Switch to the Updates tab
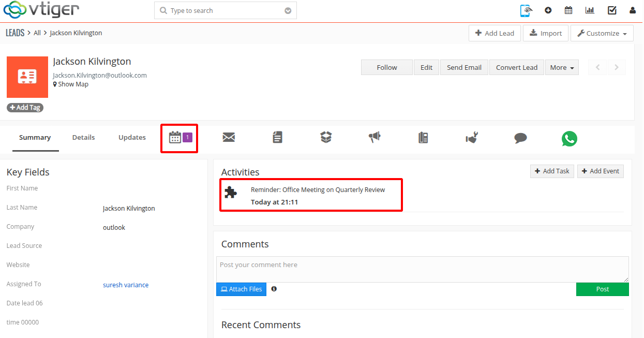The image size is (644, 338). click(x=132, y=138)
